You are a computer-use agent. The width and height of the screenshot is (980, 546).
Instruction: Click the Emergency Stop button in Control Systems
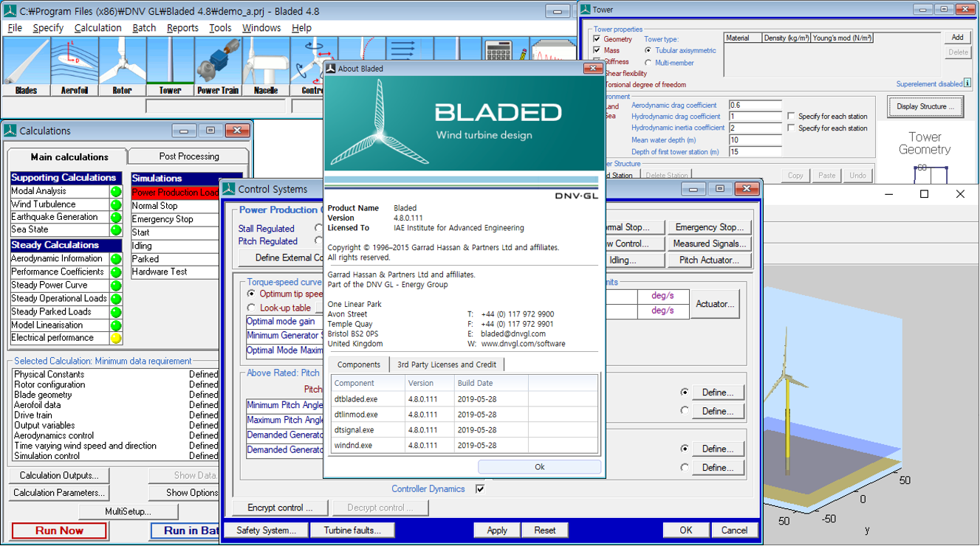(x=710, y=227)
